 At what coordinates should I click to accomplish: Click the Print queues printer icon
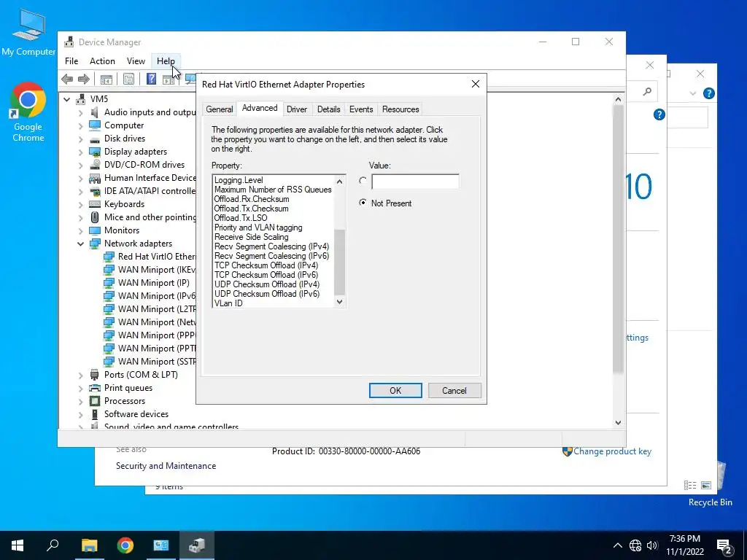95,388
